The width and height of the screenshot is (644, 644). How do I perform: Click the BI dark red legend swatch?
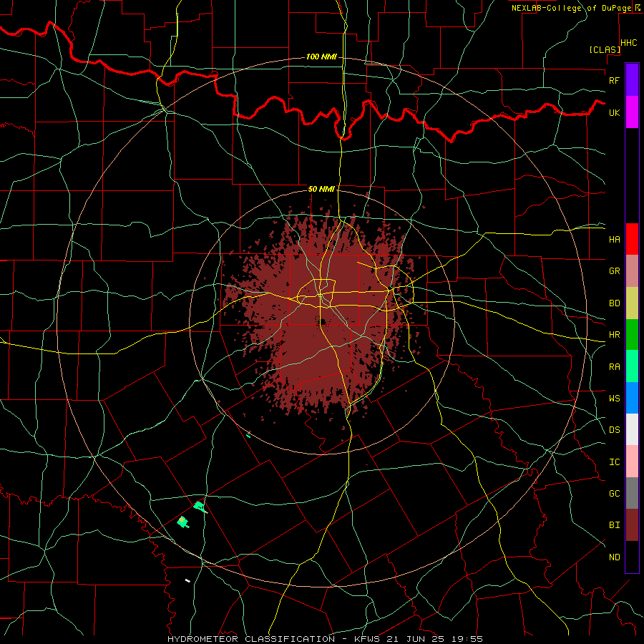[632, 525]
